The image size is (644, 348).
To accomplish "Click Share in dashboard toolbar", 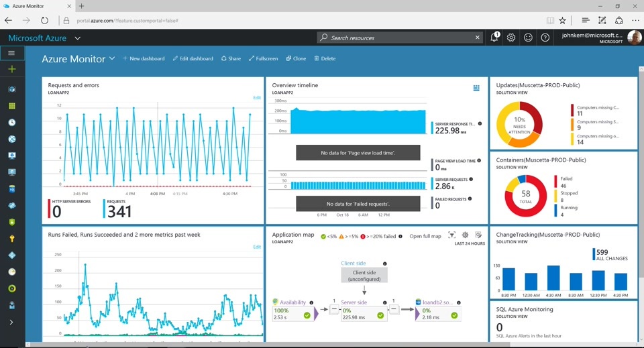I will 231,59.
